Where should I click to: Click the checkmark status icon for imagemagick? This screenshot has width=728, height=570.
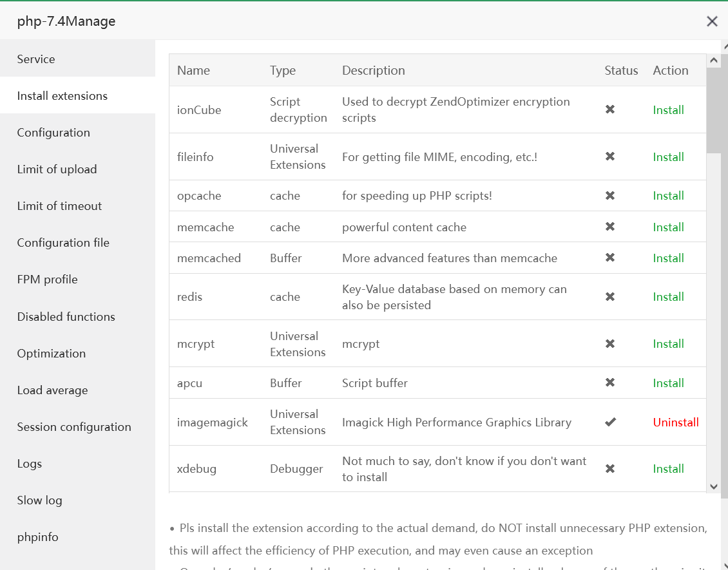610,423
